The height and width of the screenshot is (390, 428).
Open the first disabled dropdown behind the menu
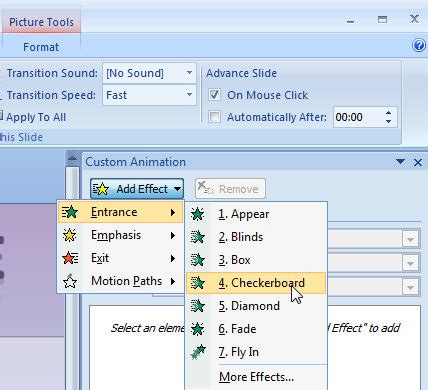pyautogui.click(x=410, y=239)
